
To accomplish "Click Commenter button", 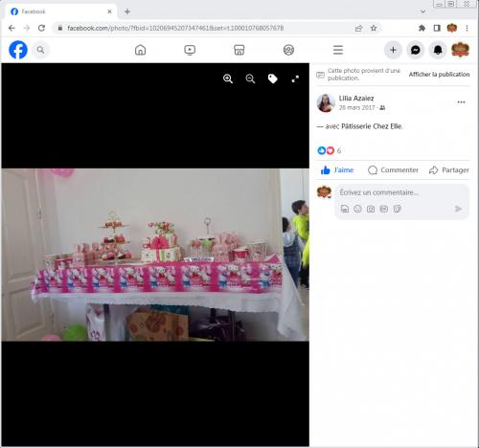I will pos(393,170).
